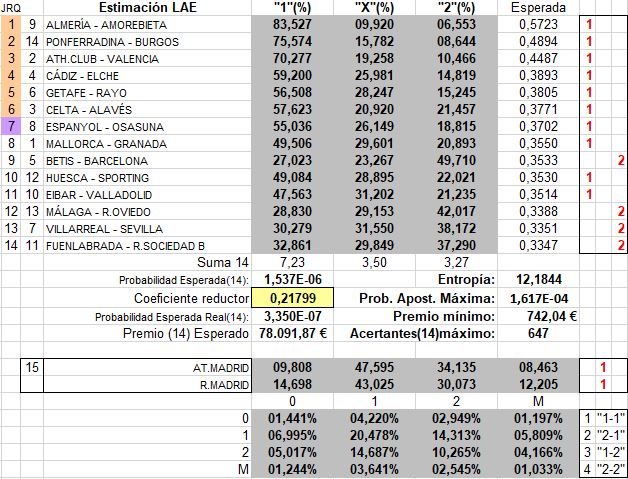
Task: Select the number 15 cell
Action: point(32,367)
